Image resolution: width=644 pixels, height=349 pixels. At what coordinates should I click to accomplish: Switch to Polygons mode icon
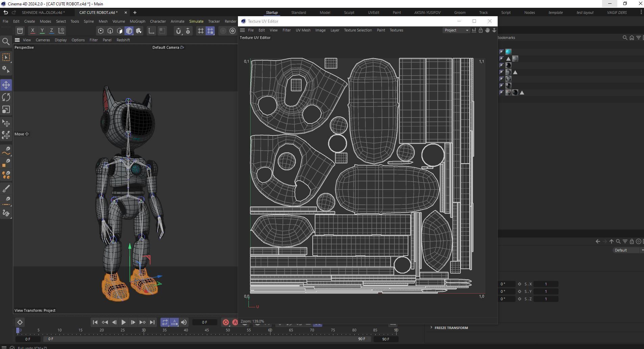120,31
